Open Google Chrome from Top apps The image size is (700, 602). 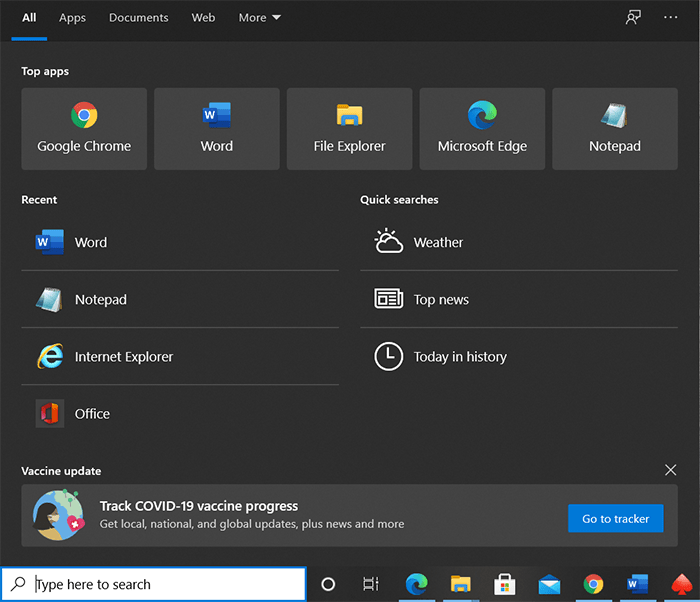coord(84,129)
